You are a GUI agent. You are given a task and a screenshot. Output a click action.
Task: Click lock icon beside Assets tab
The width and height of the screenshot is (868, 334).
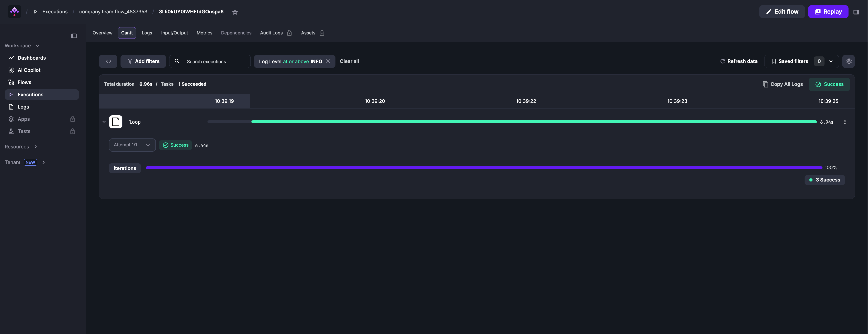point(322,33)
